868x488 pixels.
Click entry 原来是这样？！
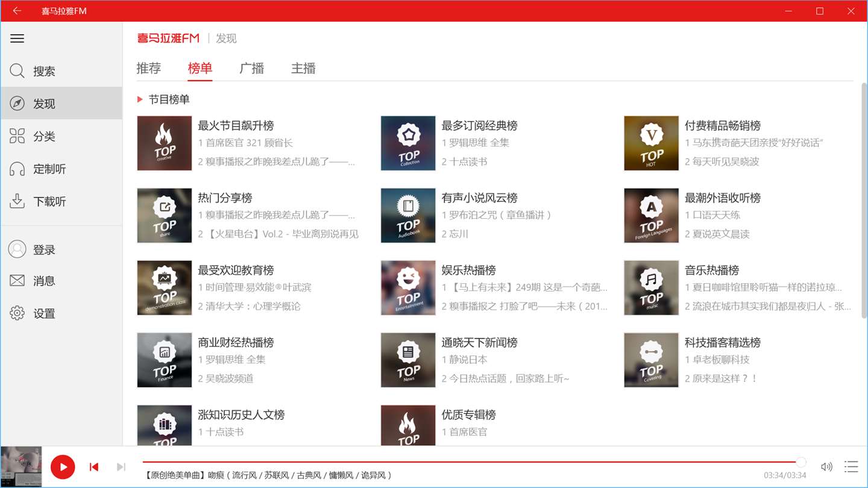[x=721, y=378]
